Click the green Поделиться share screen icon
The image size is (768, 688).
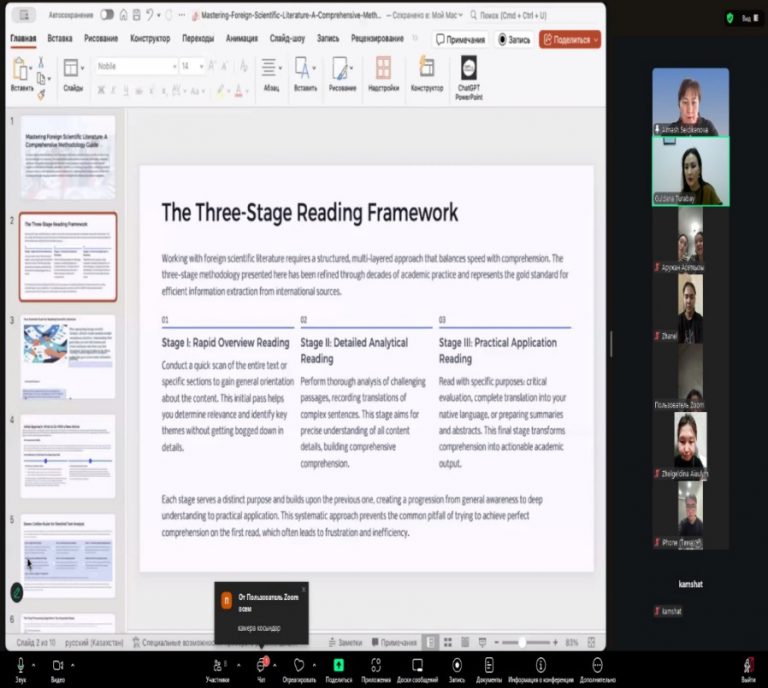coord(338,665)
